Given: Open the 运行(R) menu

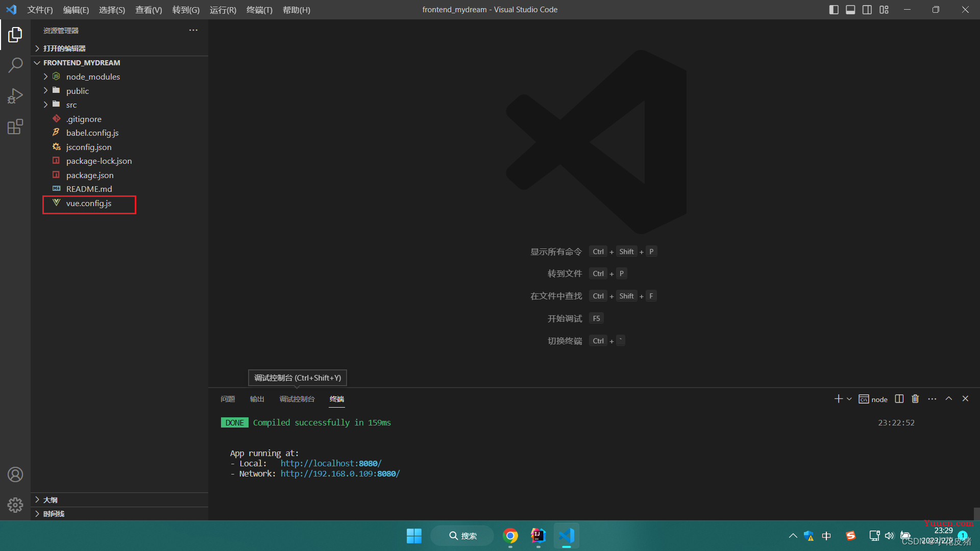Looking at the screenshot, I should [223, 10].
